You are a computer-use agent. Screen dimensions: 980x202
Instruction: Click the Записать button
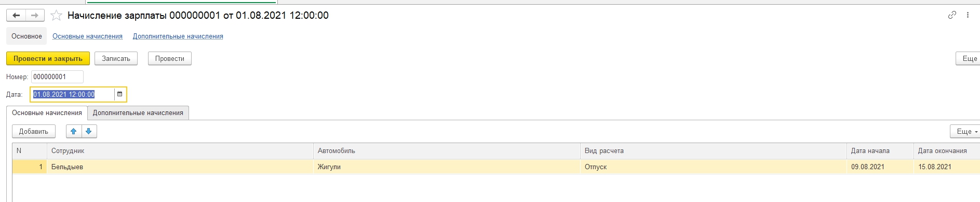[x=116, y=58]
